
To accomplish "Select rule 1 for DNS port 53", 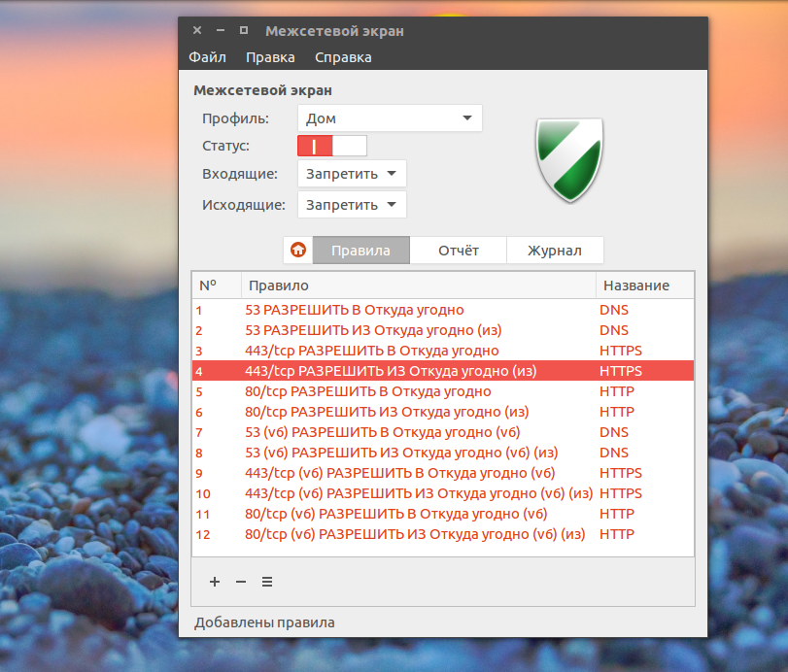I will (x=443, y=310).
